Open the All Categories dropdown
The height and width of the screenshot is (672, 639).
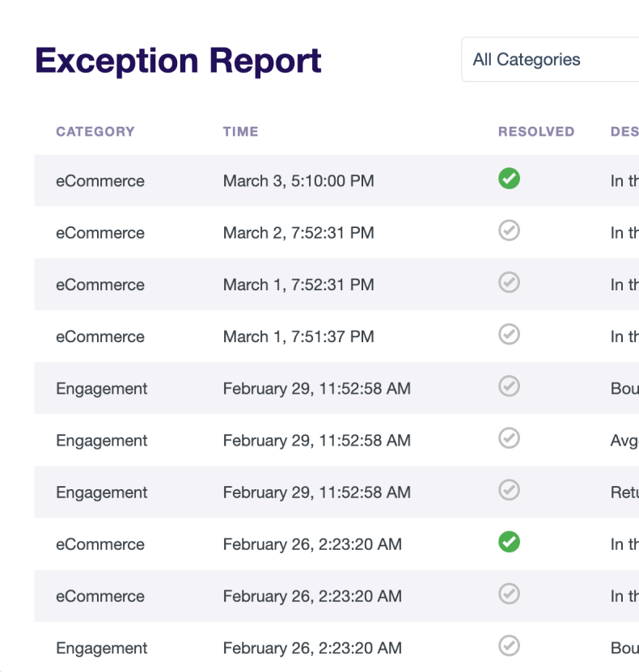tap(550, 60)
